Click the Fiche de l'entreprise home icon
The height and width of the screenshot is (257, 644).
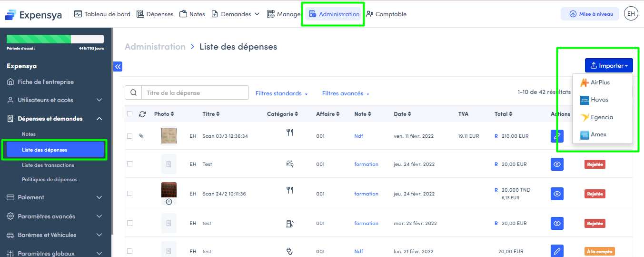tap(10, 82)
